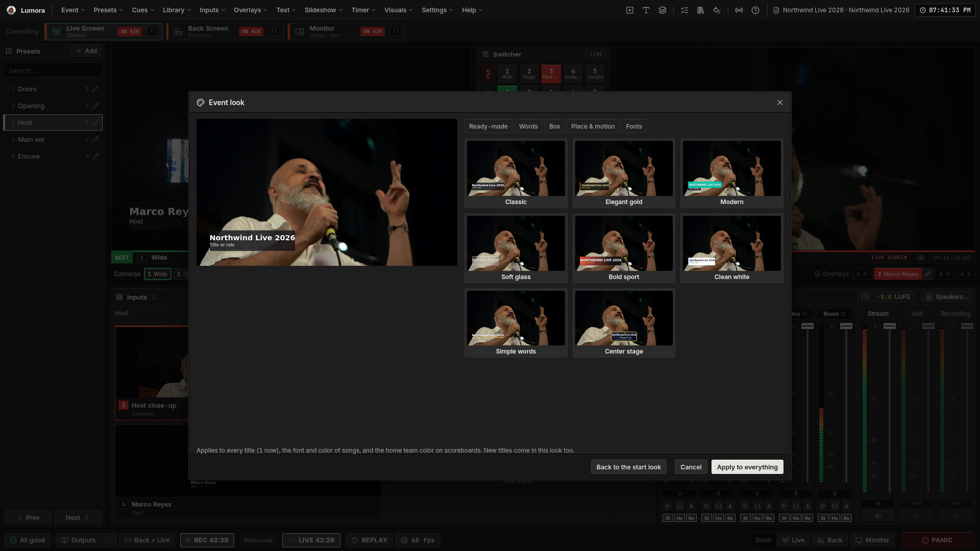Edit the Encore preset pencil icon
The width and height of the screenshot is (980, 551).
[95, 156]
